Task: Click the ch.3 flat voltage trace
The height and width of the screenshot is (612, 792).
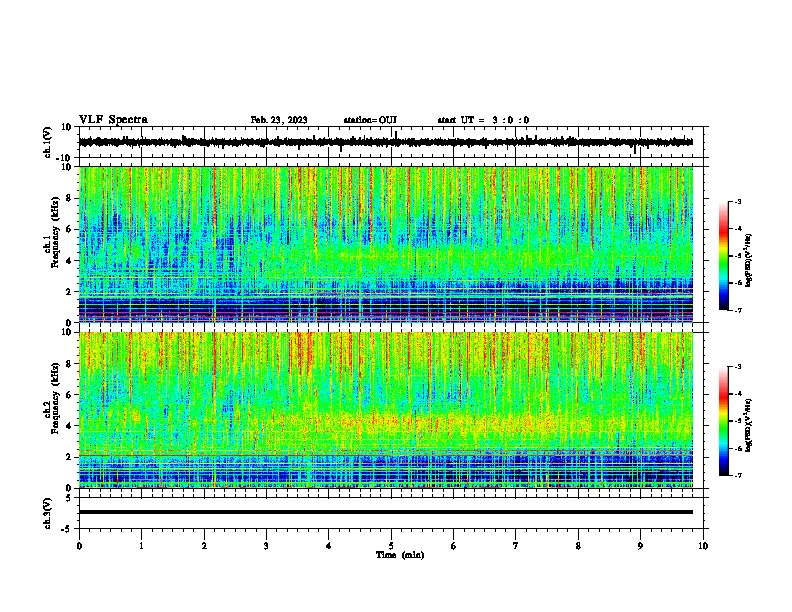Action: [x=386, y=512]
